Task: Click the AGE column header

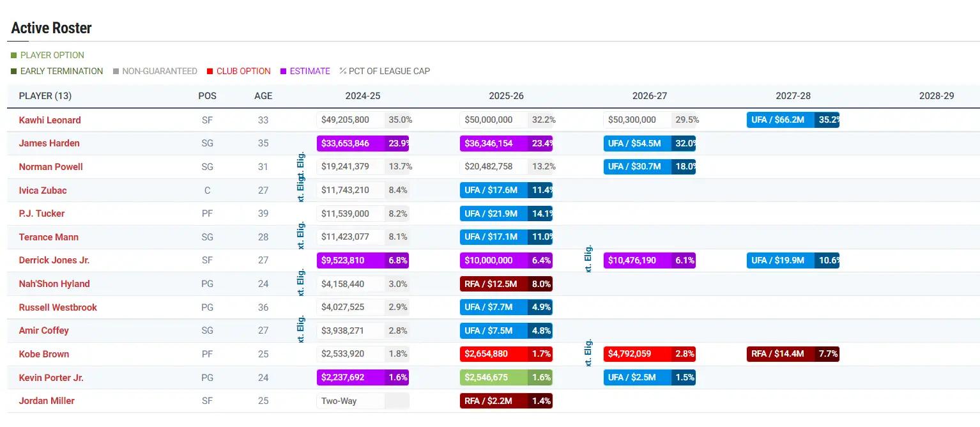Action: coord(263,96)
